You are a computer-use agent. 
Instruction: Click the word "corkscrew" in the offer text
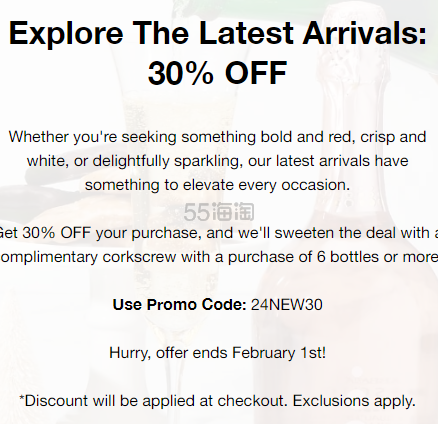[139, 257]
